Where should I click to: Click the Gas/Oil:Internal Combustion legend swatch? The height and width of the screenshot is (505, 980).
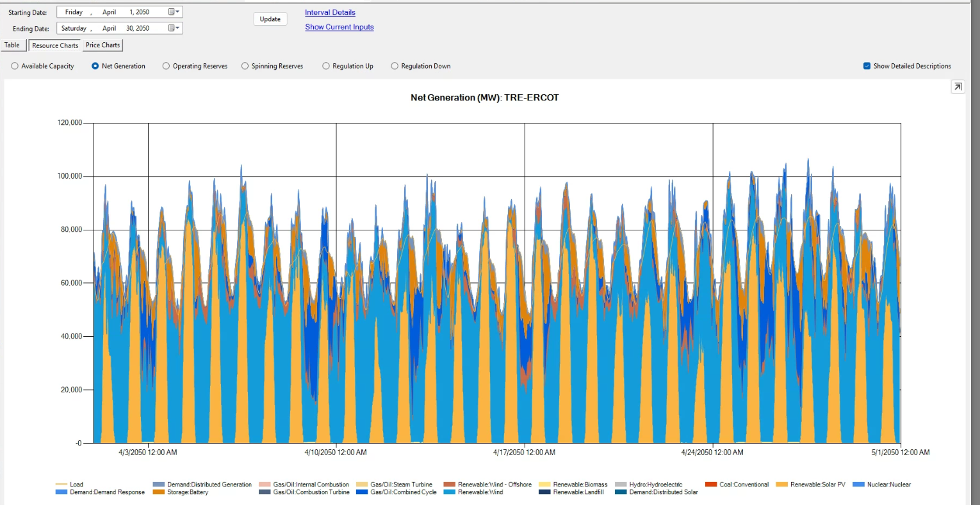click(265, 485)
